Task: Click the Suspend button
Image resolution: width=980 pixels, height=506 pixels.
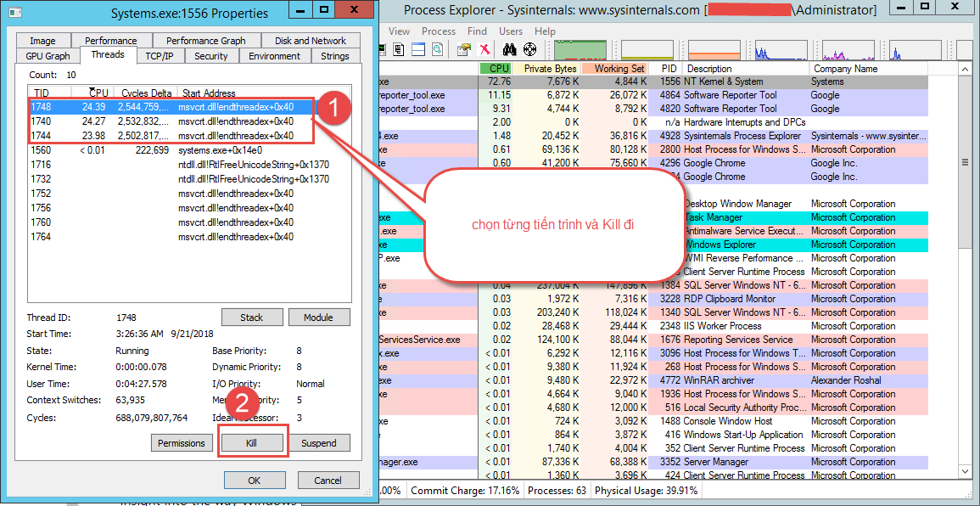Action: point(319,443)
